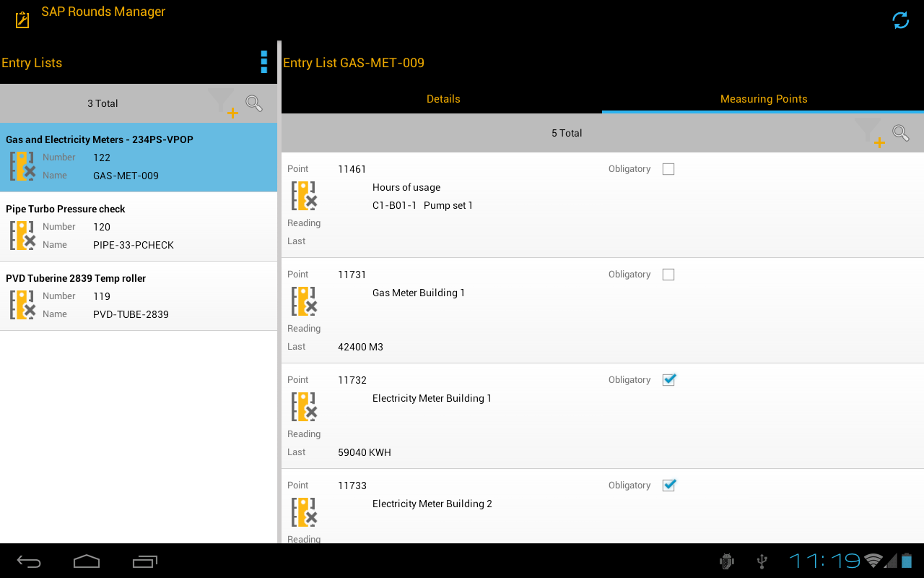Open PVD Tuberine 2839 Temp roller list
The image size is (924, 578).
pyautogui.click(x=139, y=296)
